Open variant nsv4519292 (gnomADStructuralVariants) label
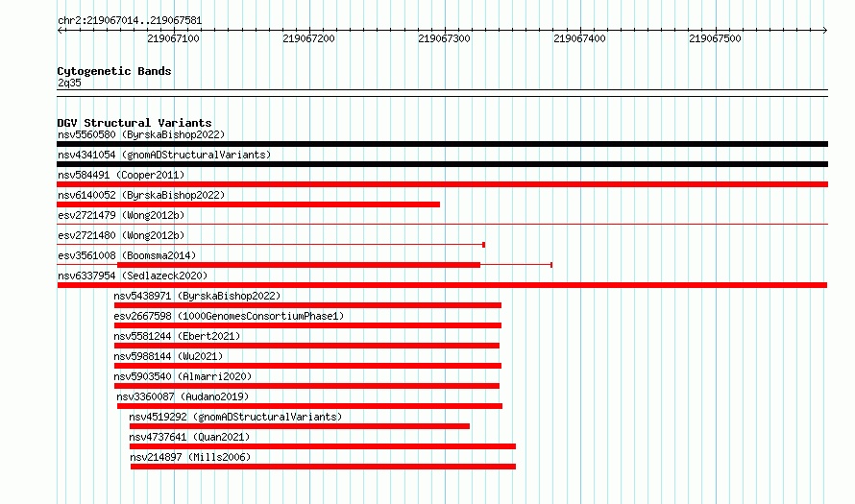Screen dimensions: 855x504 point(235,417)
